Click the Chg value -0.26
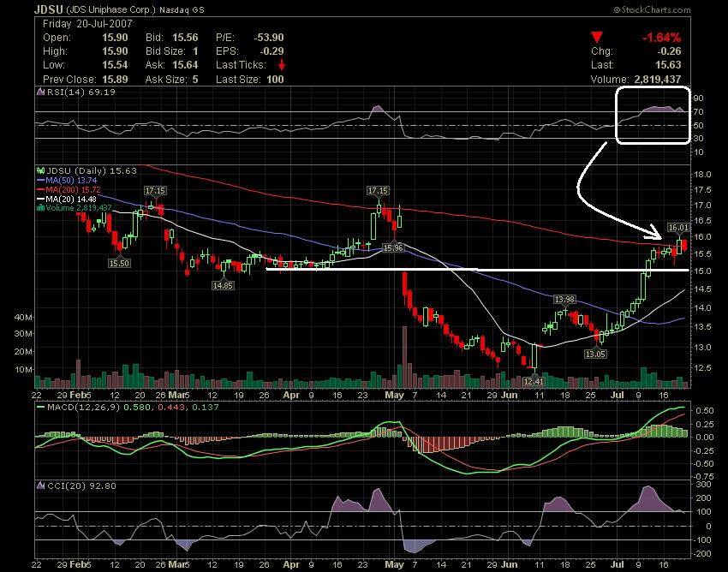 coord(669,51)
